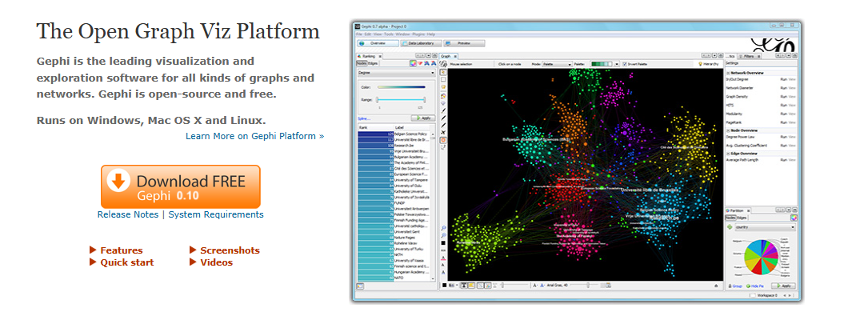Viewport: 868px width, 312px height.
Task: Pick the drag hand tool in graph toolbar
Action: click(x=443, y=87)
